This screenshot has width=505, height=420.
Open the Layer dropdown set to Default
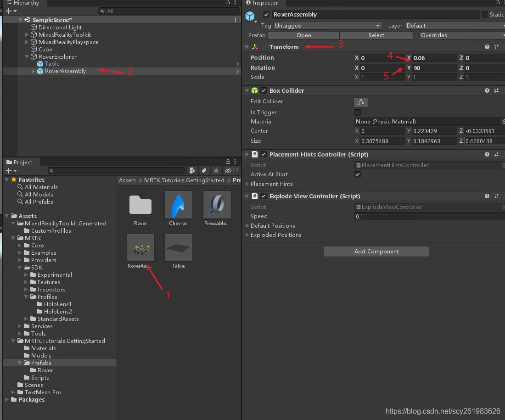coord(455,25)
